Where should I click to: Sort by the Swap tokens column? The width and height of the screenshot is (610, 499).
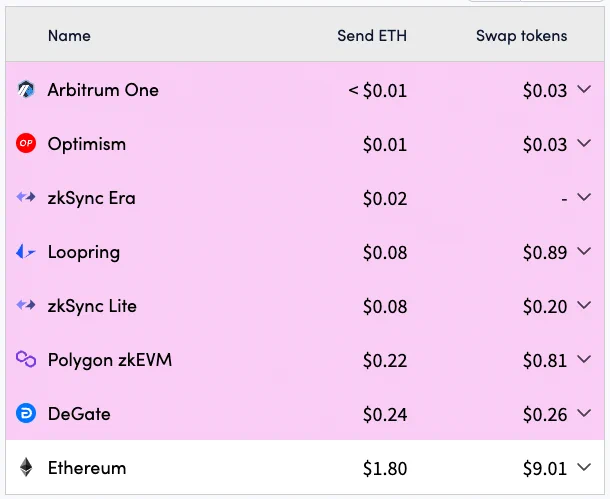coord(521,36)
